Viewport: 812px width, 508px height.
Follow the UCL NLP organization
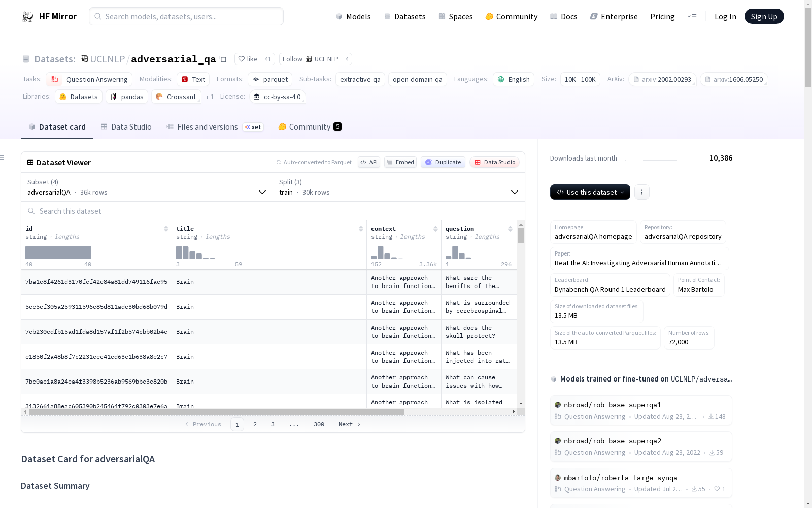[x=310, y=59]
